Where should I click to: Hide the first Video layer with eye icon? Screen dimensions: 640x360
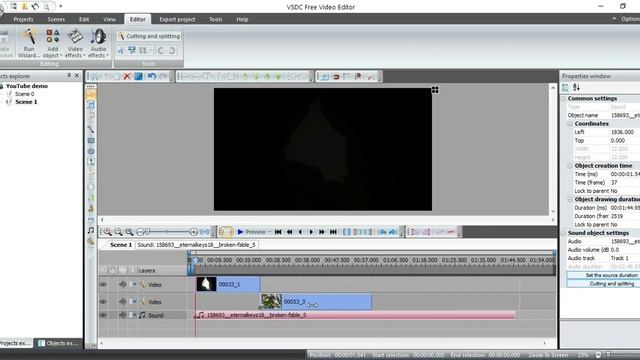pyautogui.click(x=103, y=284)
